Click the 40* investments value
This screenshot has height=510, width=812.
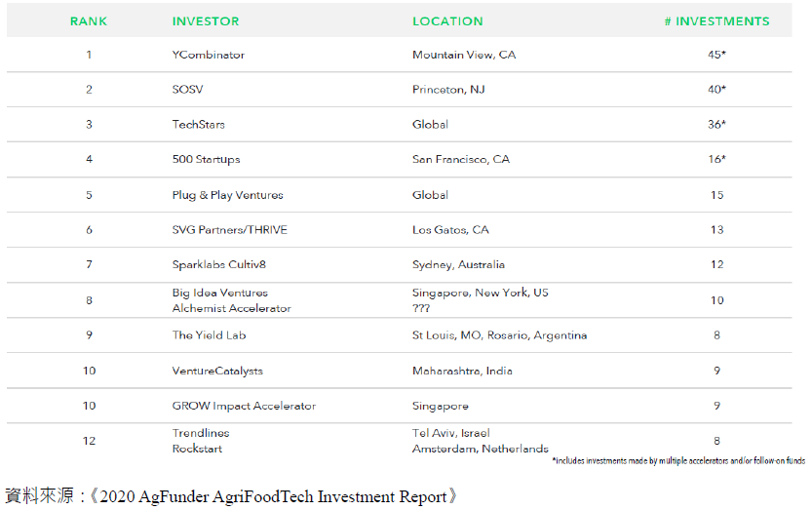[717, 90]
